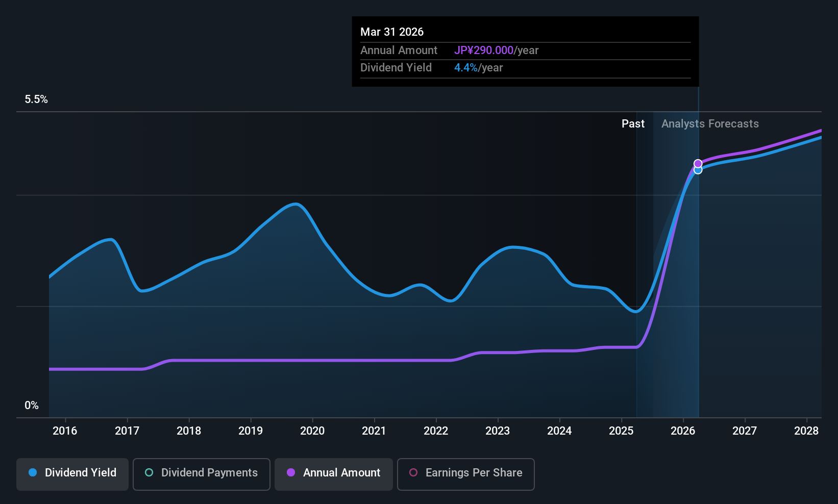Viewport: 838px width, 504px height.
Task: Click the 2018 x-axis label
Action: [189, 431]
